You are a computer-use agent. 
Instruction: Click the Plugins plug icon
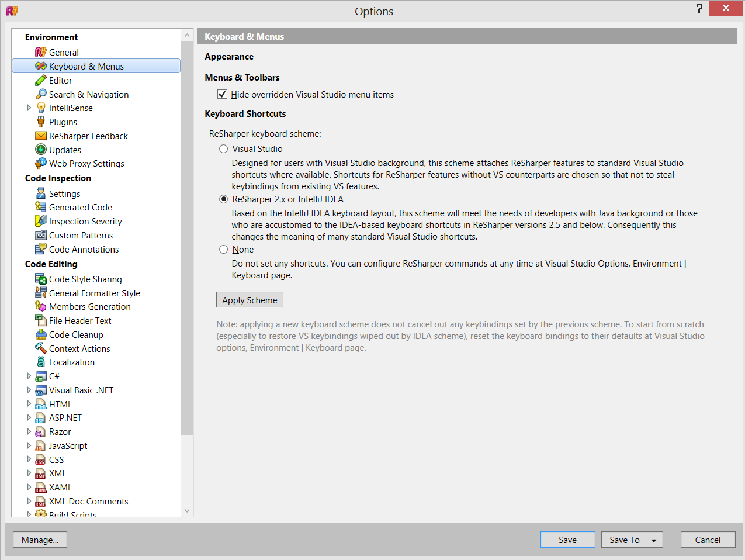41,122
